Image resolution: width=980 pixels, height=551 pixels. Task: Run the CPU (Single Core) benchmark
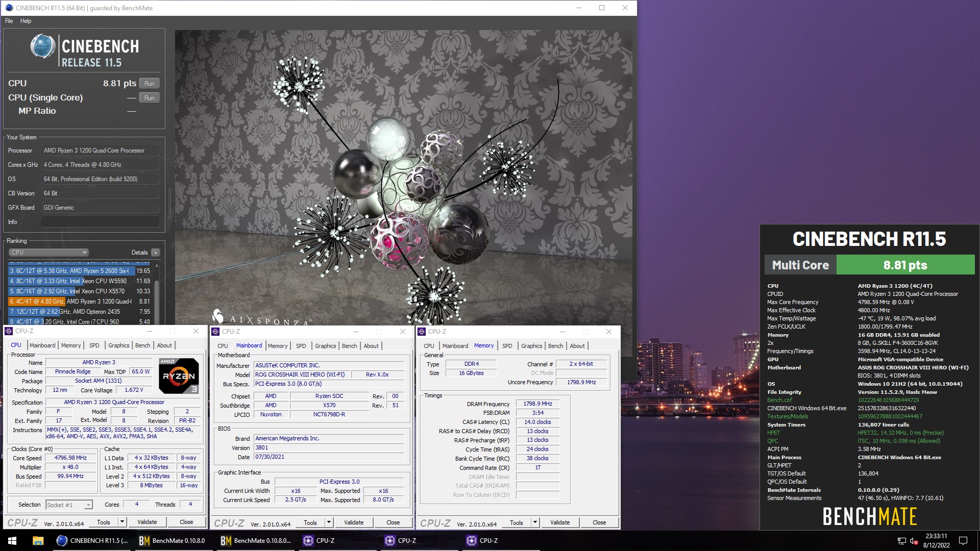coord(150,98)
